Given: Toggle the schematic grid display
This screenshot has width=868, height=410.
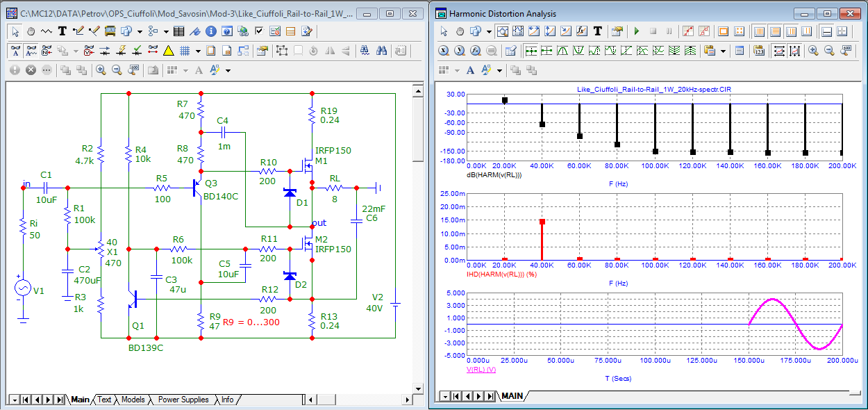Looking at the screenshot, I should (185, 50).
